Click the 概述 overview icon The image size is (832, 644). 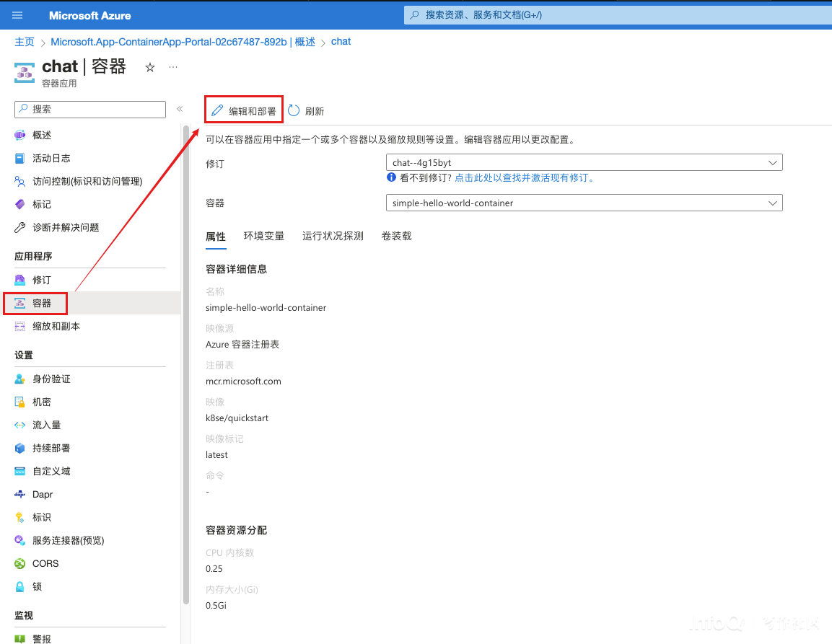(19, 136)
